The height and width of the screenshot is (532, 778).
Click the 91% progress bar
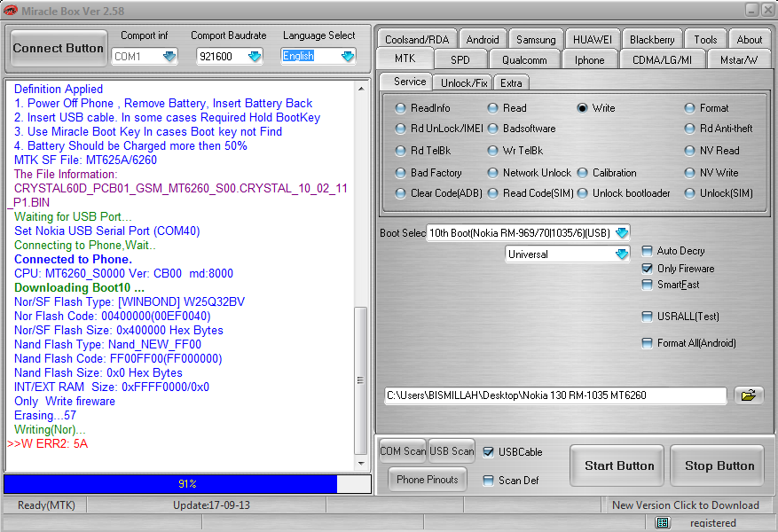click(187, 484)
